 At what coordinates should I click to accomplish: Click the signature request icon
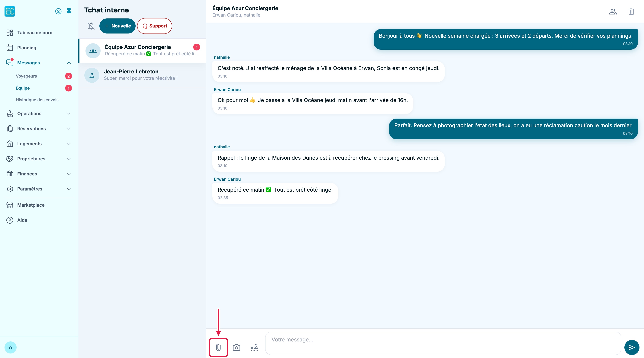pyautogui.click(x=255, y=347)
